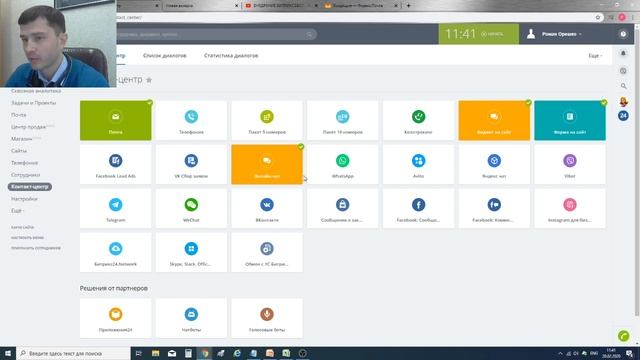Connect the WeChat channel
640x360 pixels.
(191, 209)
